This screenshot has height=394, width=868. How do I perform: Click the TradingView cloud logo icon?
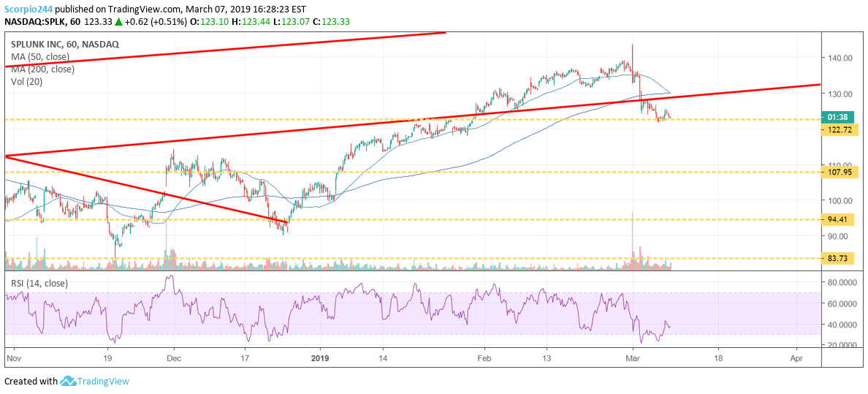pyautogui.click(x=69, y=382)
